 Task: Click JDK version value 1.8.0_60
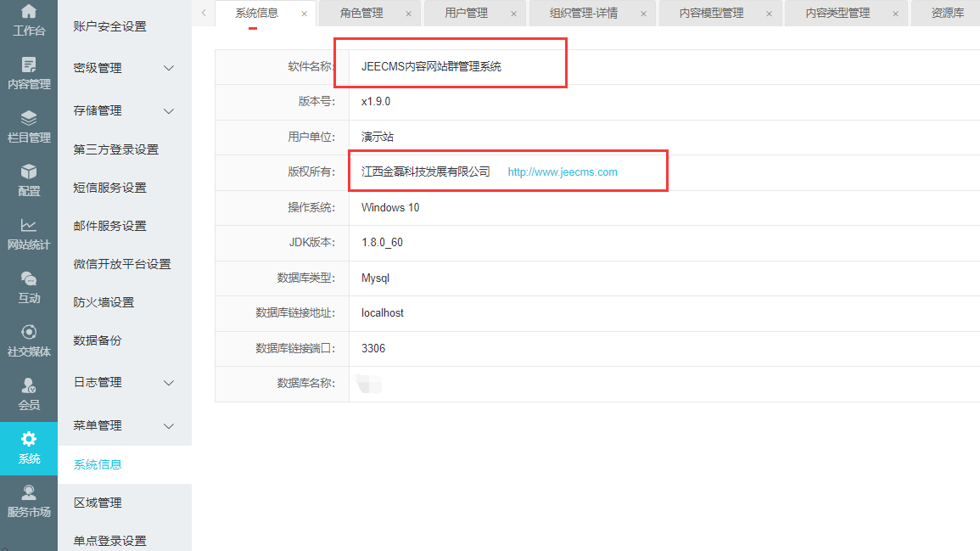click(382, 243)
